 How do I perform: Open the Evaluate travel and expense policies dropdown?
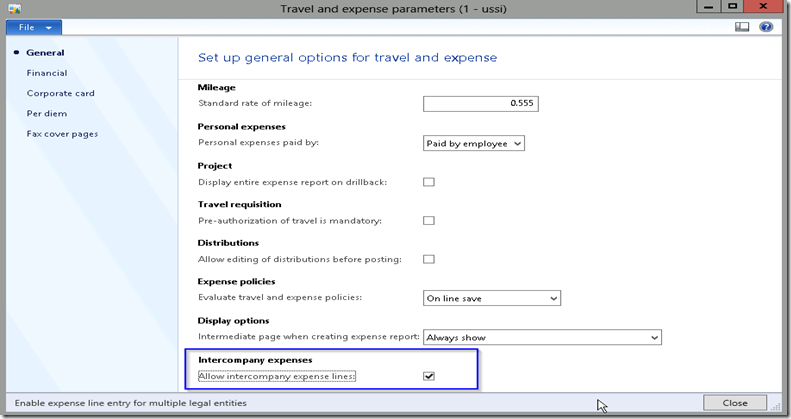[492, 298]
